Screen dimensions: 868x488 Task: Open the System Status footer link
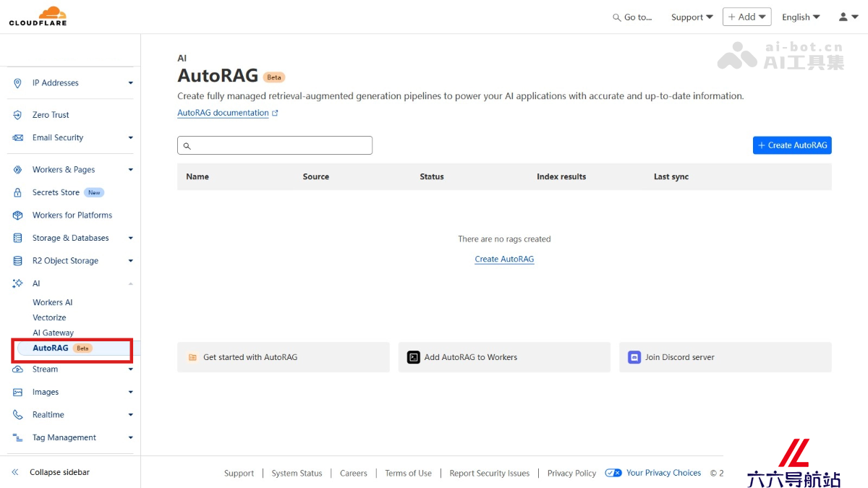pyautogui.click(x=297, y=474)
